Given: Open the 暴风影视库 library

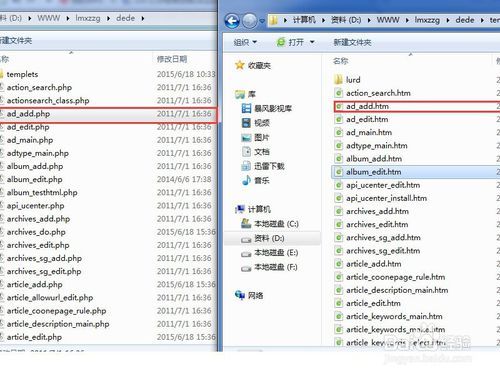Looking at the screenshot, I should point(266,108).
